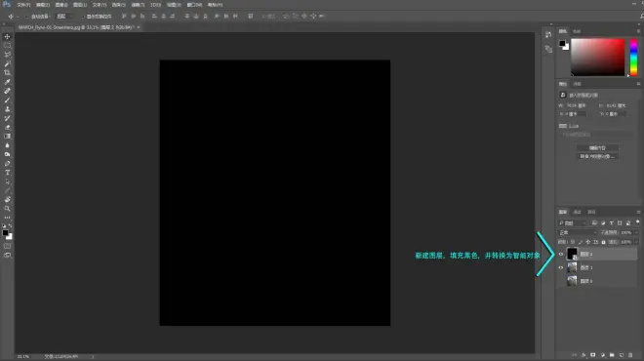The width and height of the screenshot is (644, 361).
Task: Click the new adjustment layer icon
Action: pos(602,355)
